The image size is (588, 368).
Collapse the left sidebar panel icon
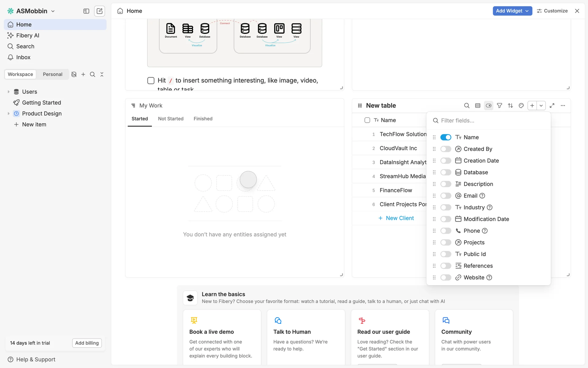point(86,11)
